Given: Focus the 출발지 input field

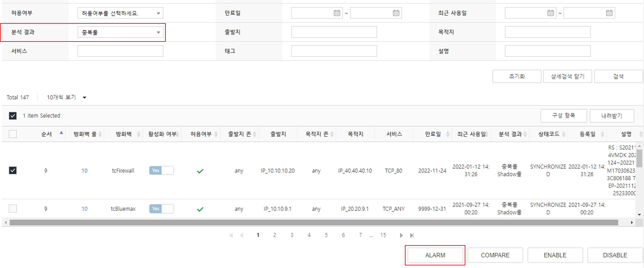Looking at the screenshot, I should point(334,32).
